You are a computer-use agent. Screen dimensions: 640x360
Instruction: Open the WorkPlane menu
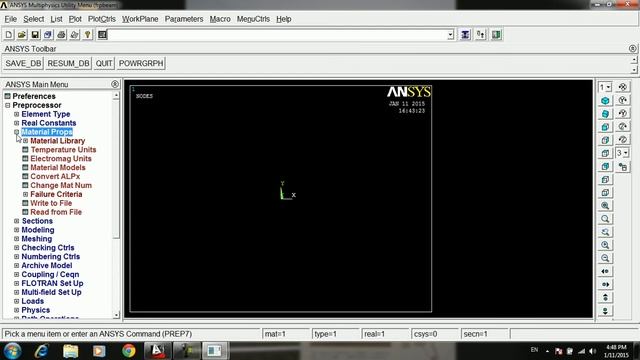(x=140, y=19)
